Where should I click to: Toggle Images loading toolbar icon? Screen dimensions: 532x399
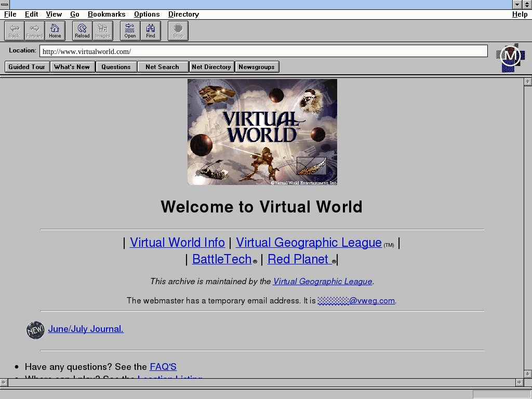tap(102, 31)
